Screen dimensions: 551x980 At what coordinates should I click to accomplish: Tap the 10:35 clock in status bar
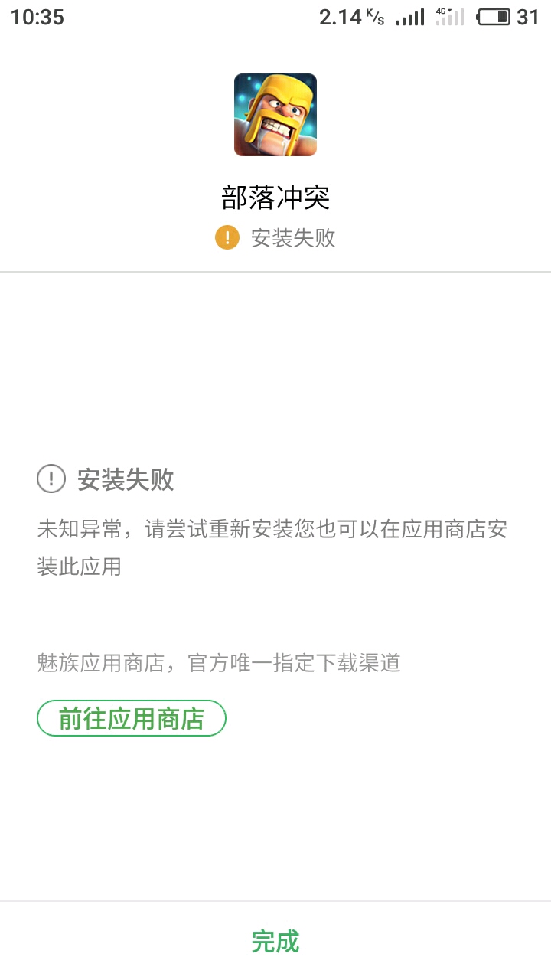point(37,17)
